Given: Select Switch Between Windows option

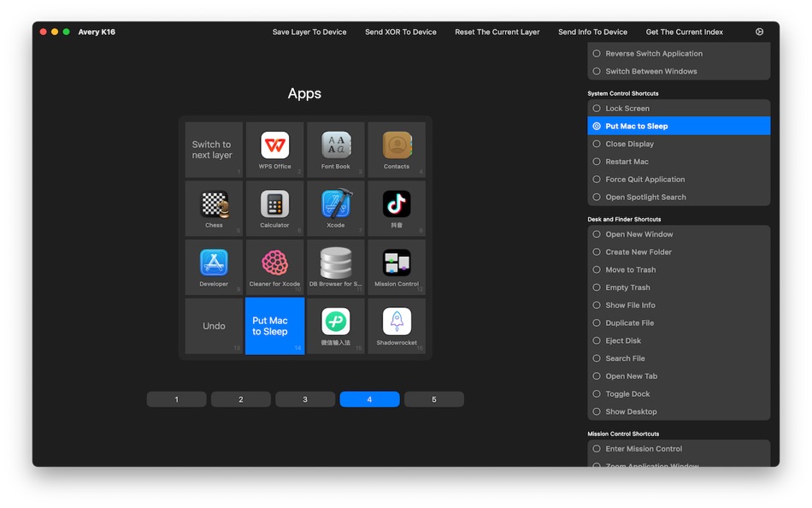Looking at the screenshot, I should click(679, 71).
